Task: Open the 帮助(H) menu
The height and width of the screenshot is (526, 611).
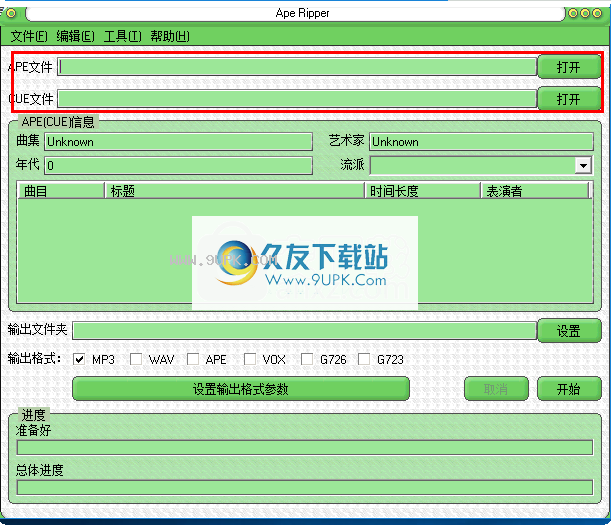Action: coord(170,36)
